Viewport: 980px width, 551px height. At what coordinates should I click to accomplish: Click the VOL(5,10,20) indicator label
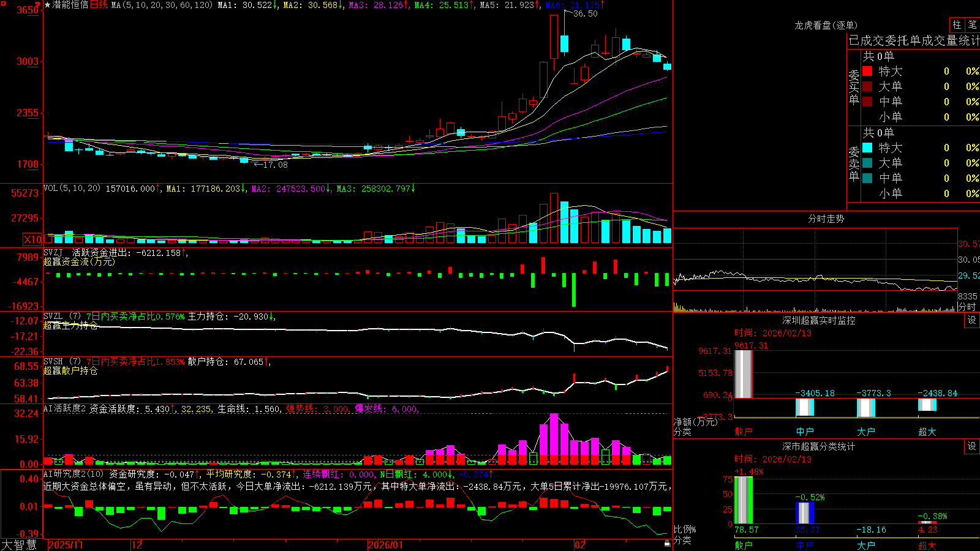(72, 189)
